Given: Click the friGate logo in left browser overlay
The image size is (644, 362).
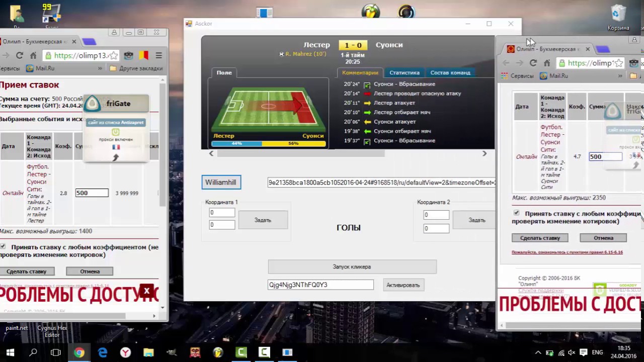Looking at the screenshot, I should pyautogui.click(x=92, y=104).
